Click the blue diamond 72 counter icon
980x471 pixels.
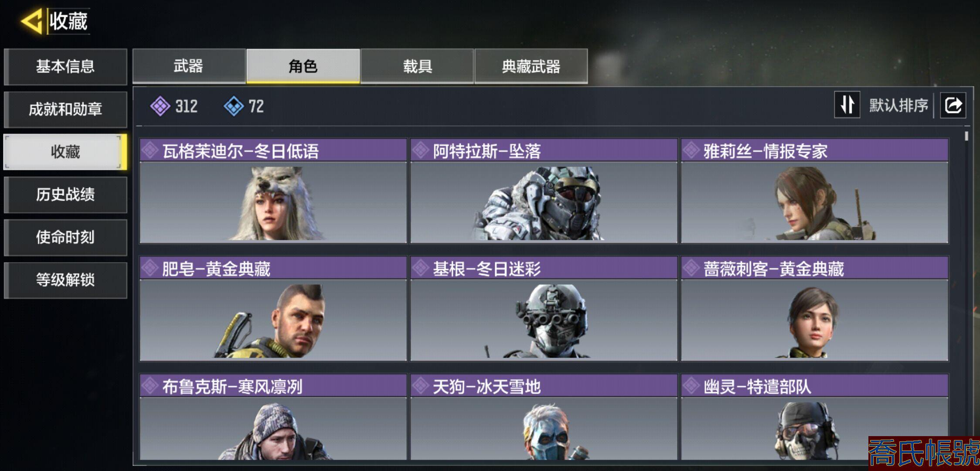[x=234, y=106]
